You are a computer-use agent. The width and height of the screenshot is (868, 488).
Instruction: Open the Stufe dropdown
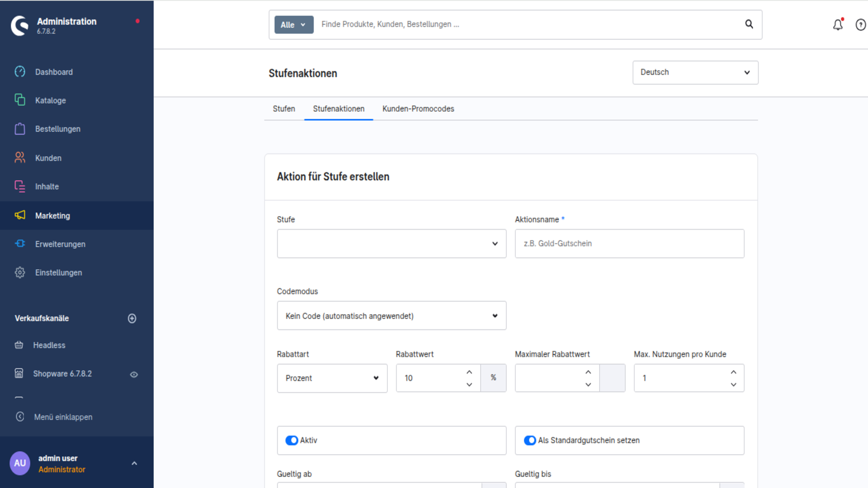392,244
